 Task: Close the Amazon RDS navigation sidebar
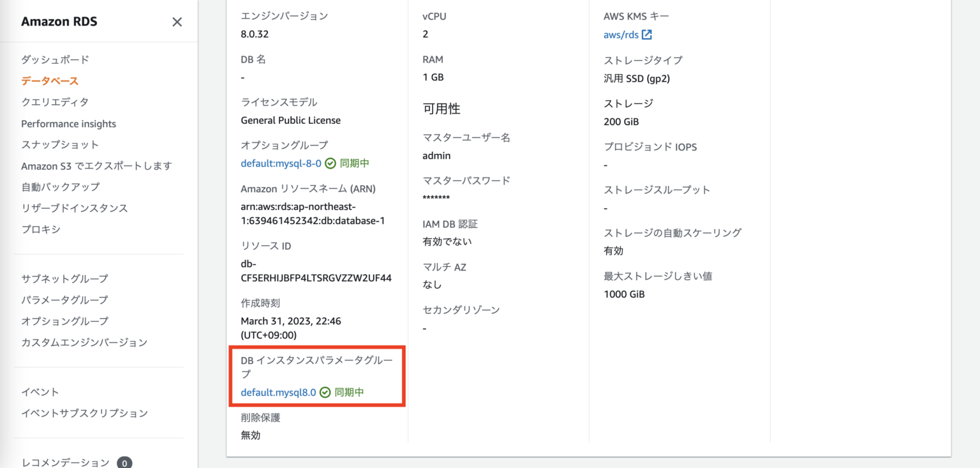point(177,22)
